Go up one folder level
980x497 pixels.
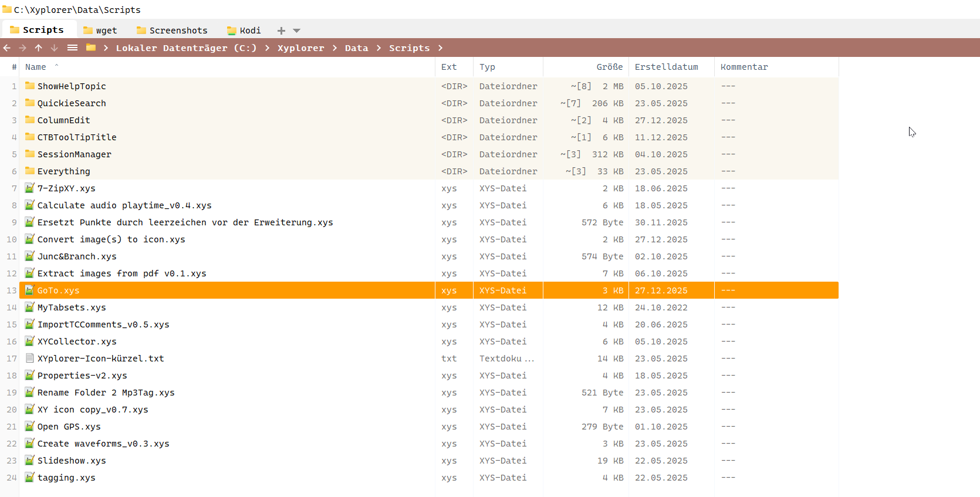pos(39,48)
